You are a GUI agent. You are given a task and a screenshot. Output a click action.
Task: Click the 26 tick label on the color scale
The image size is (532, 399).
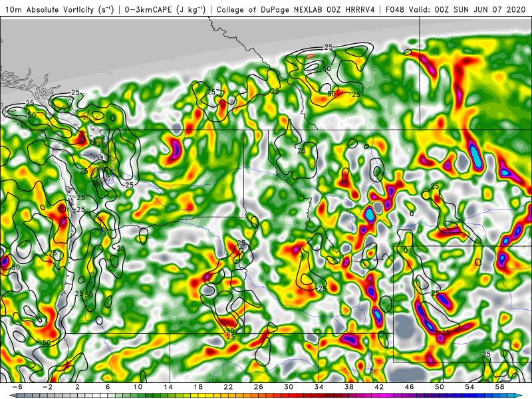click(259, 387)
